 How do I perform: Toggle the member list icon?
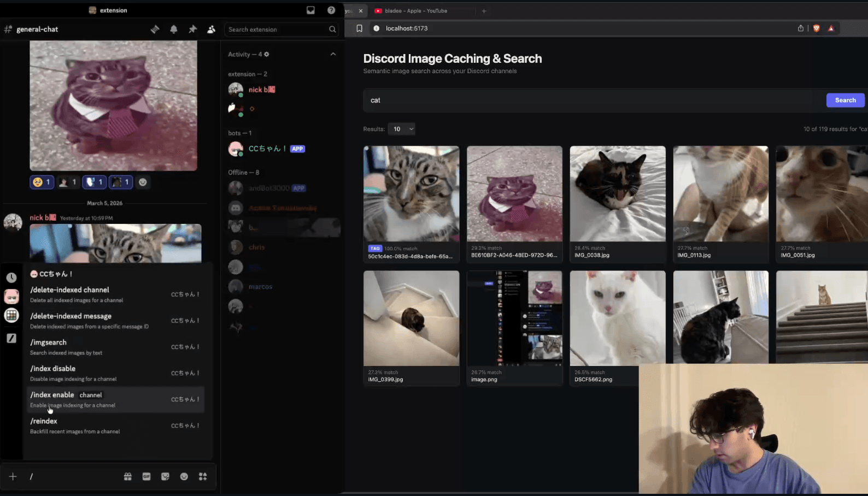pyautogui.click(x=211, y=29)
